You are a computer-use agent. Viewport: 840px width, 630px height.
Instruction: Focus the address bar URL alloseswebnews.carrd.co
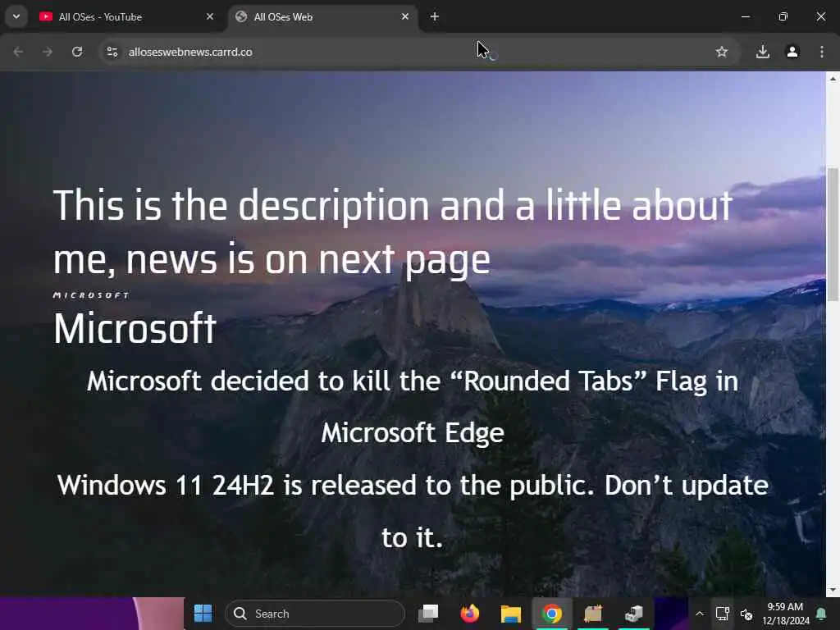point(190,52)
